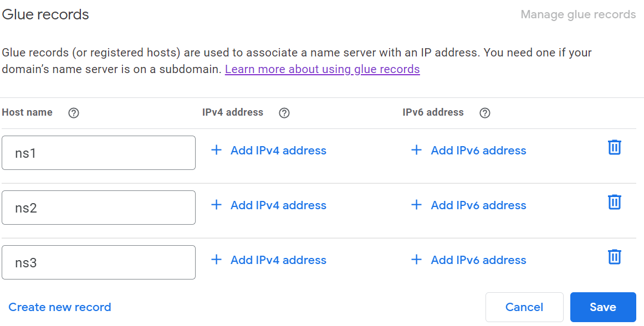Click Create new record
644x326 pixels.
(x=60, y=307)
